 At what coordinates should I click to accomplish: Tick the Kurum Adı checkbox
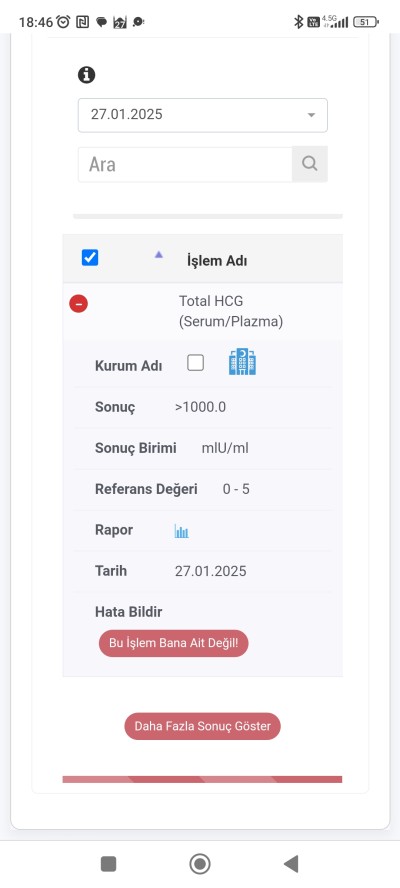point(195,362)
